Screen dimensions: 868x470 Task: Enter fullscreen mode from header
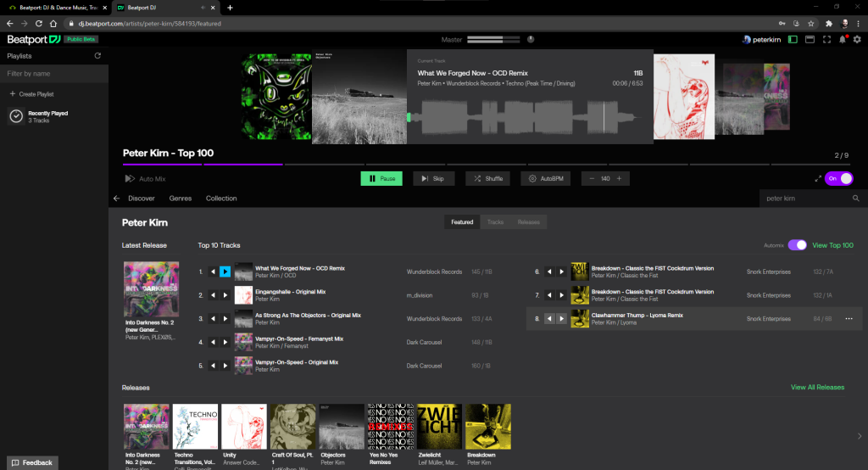click(x=826, y=39)
